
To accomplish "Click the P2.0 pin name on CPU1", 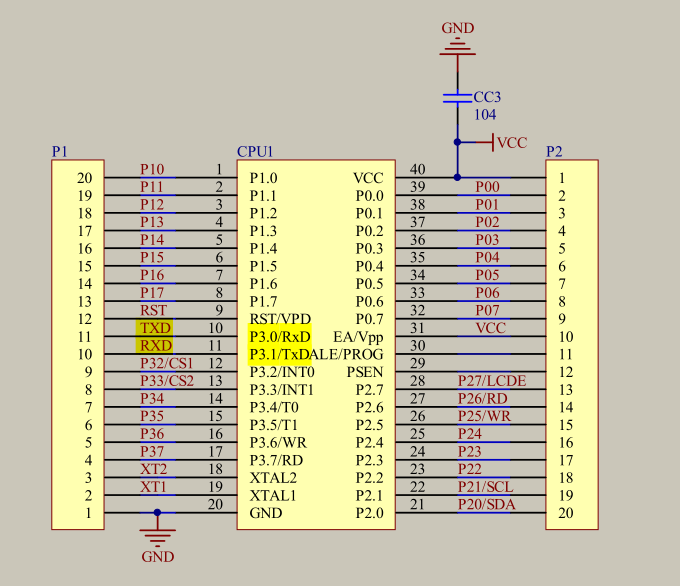I will tap(370, 513).
